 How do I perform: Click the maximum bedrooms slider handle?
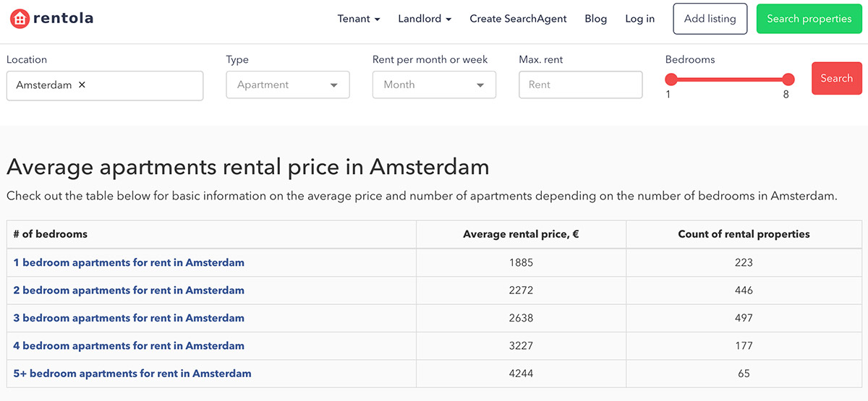pyautogui.click(x=788, y=79)
